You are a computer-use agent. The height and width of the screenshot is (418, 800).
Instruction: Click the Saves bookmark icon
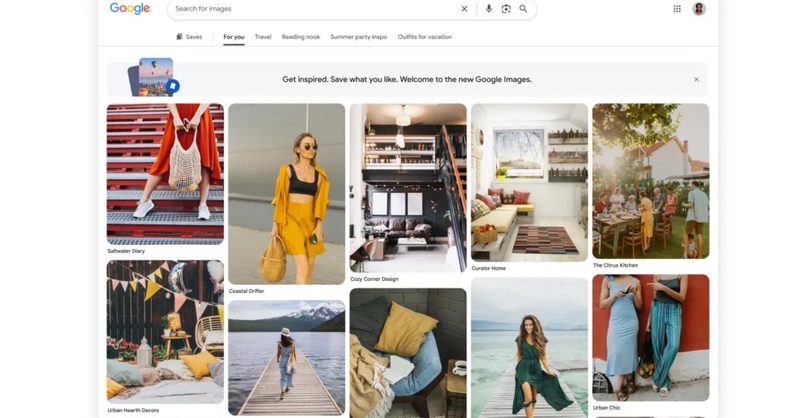[179, 37]
